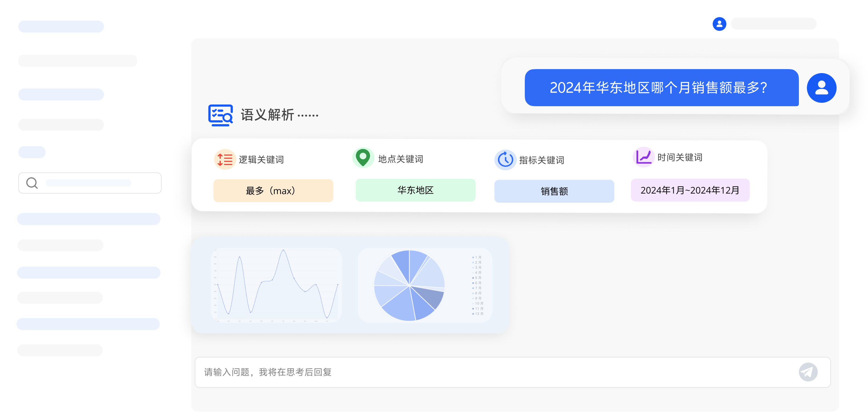Click the paper plane send icon
This screenshot has width=868, height=412.
tap(808, 372)
